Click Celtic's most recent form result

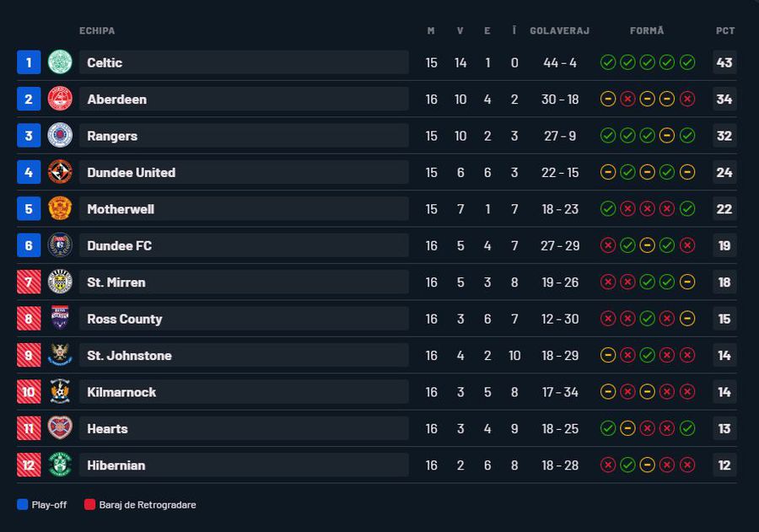687,62
